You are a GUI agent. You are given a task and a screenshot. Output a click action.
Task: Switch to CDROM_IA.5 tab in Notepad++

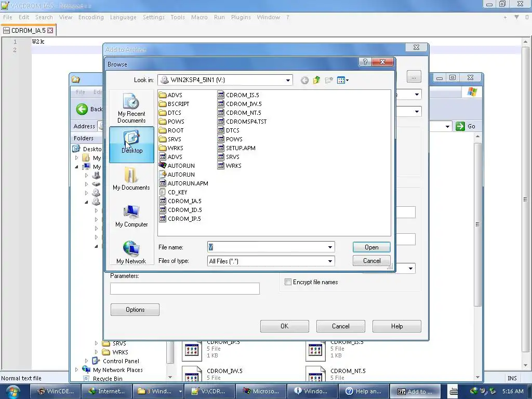(x=29, y=31)
